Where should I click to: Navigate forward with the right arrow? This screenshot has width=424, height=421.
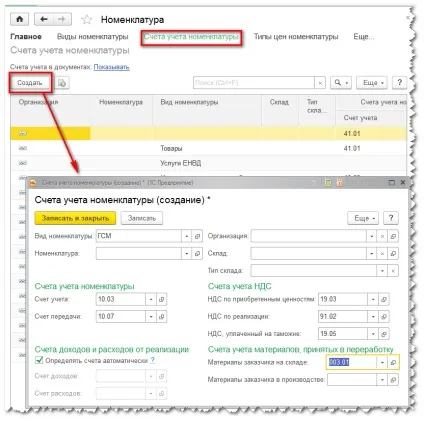click(62, 19)
